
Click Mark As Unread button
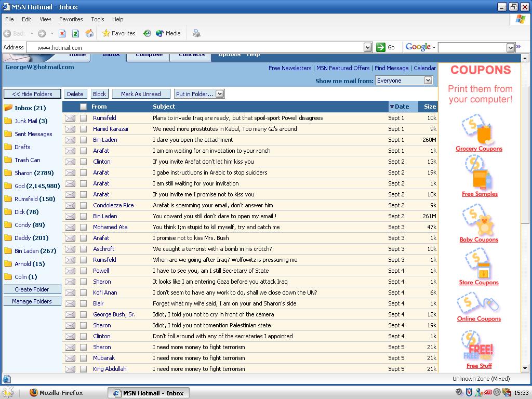click(141, 94)
